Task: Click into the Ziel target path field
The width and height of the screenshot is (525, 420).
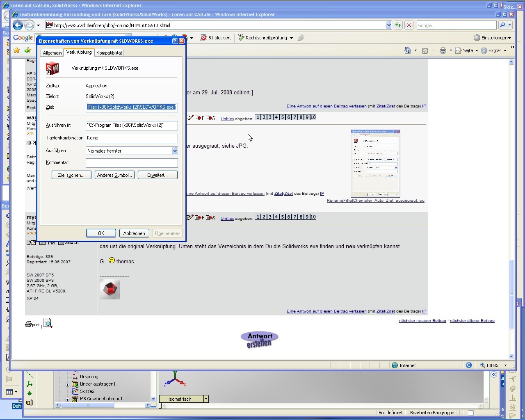Action: tap(132, 107)
